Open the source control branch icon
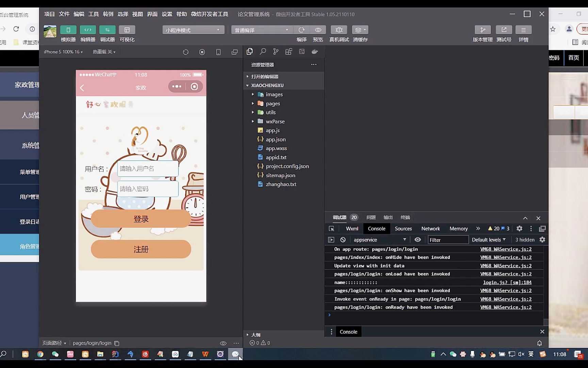Screen dimensions: 588x368 (276, 51)
